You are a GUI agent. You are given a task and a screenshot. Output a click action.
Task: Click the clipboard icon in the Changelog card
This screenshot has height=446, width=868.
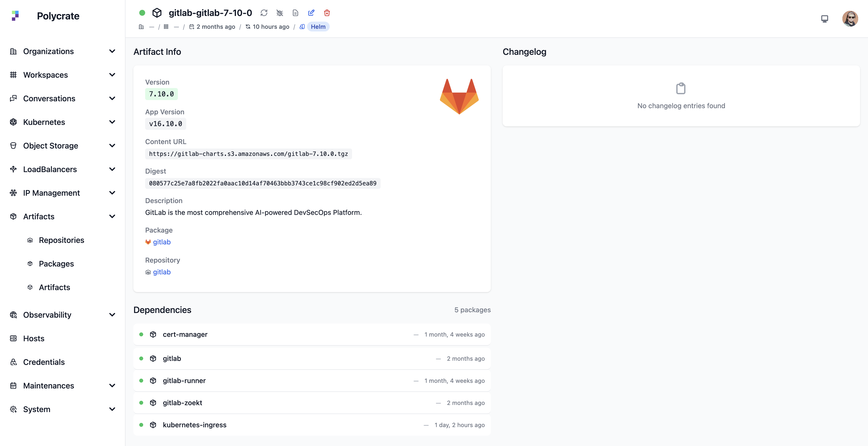(681, 89)
